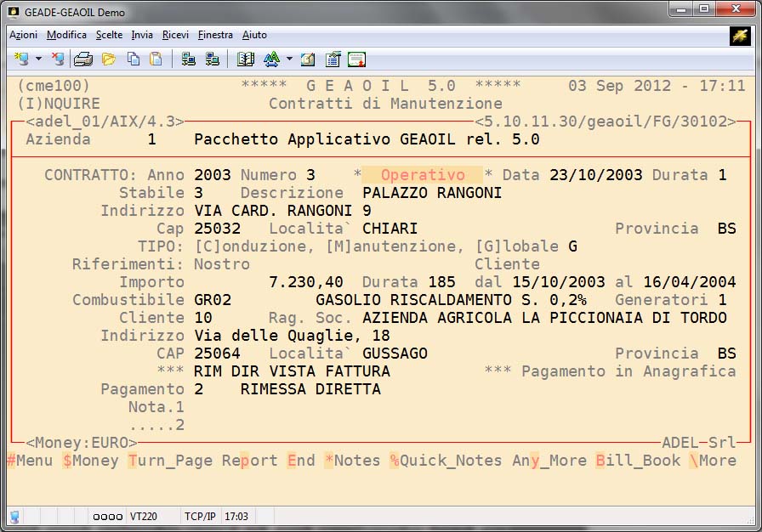
Task: Click the Bill_Book command
Action: click(x=638, y=461)
